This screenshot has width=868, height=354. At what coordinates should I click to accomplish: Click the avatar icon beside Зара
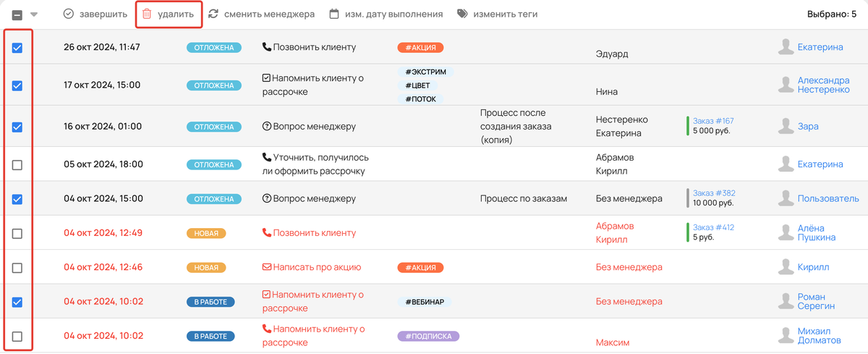click(786, 126)
